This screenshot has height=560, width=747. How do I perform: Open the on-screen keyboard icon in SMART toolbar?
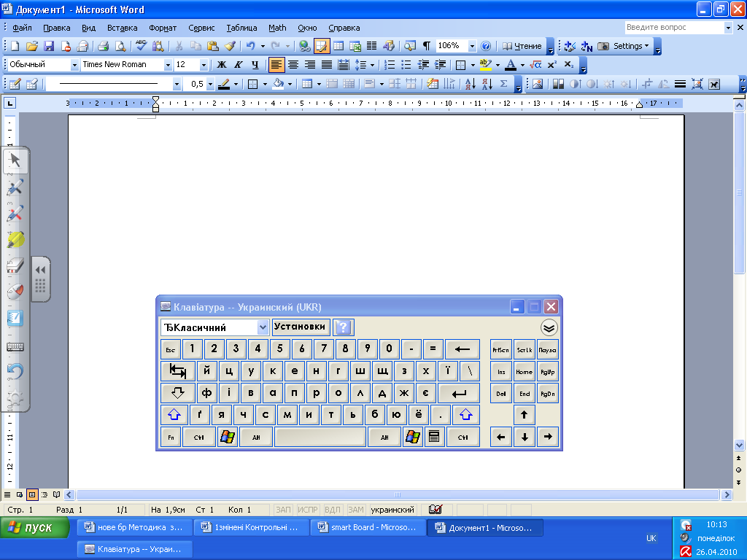click(15, 346)
